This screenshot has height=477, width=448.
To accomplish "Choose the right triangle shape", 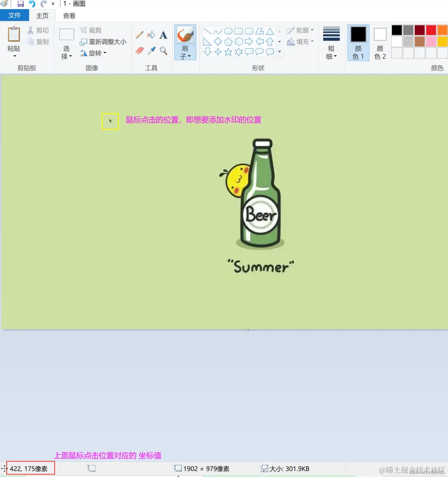I will click(207, 42).
